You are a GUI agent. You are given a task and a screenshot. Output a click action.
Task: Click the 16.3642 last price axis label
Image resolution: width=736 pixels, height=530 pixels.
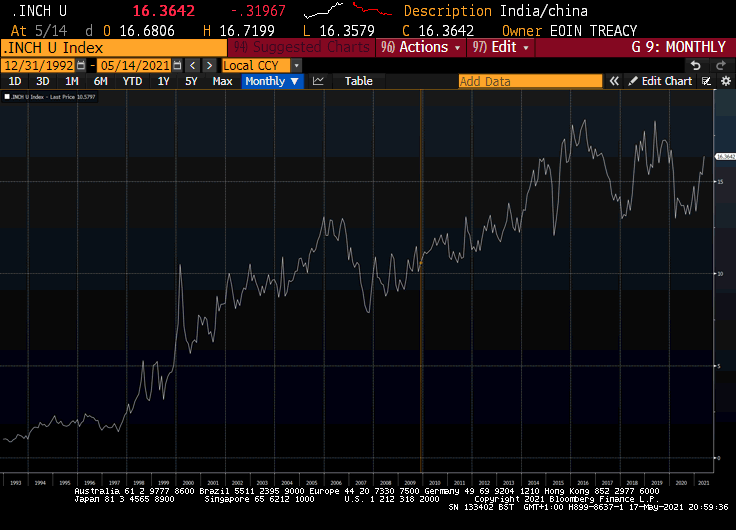(725, 156)
